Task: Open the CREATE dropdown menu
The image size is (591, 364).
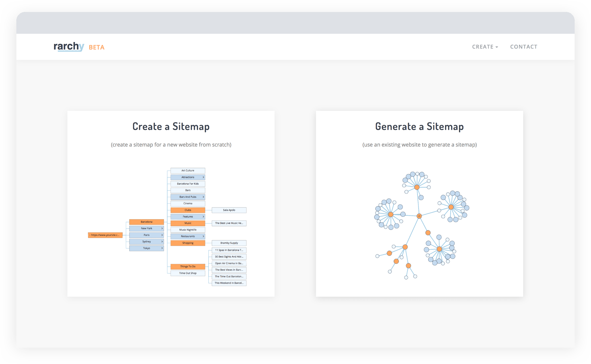Action: pyautogui.click(x=485, y=47)
